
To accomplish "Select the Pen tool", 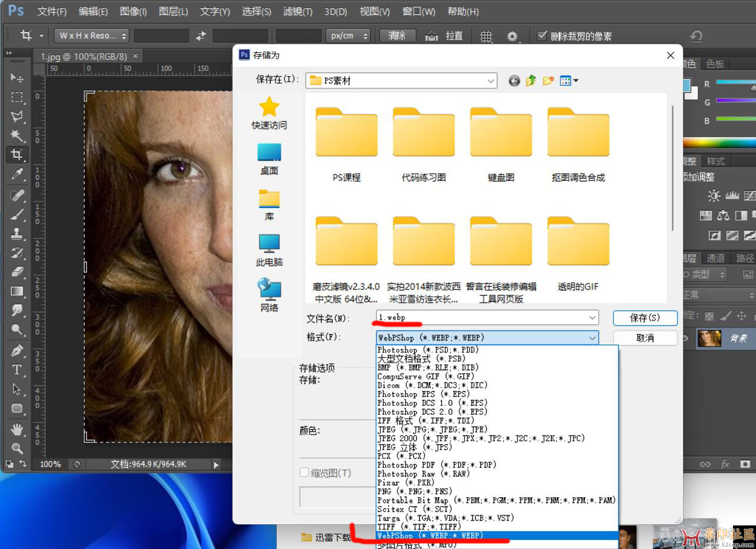I will (x=17, y=351).
